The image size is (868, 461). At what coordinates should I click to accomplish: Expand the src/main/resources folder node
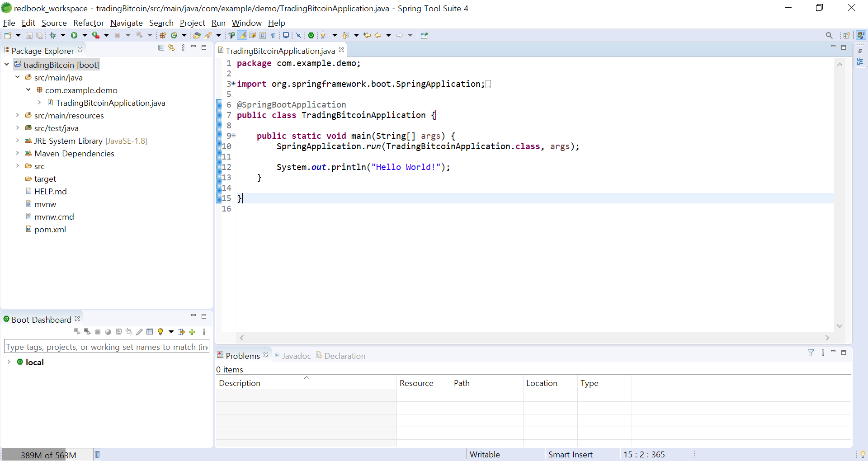click(18, 115)
